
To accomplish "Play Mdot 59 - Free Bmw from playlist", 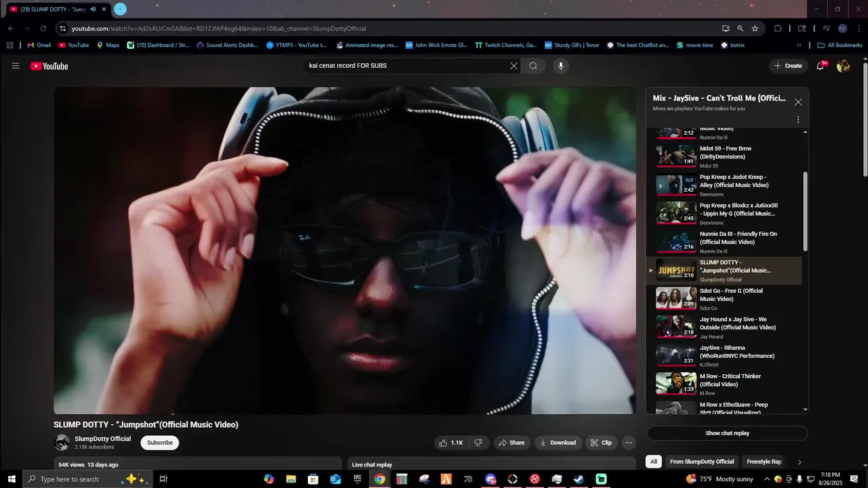I will (726, 156).
